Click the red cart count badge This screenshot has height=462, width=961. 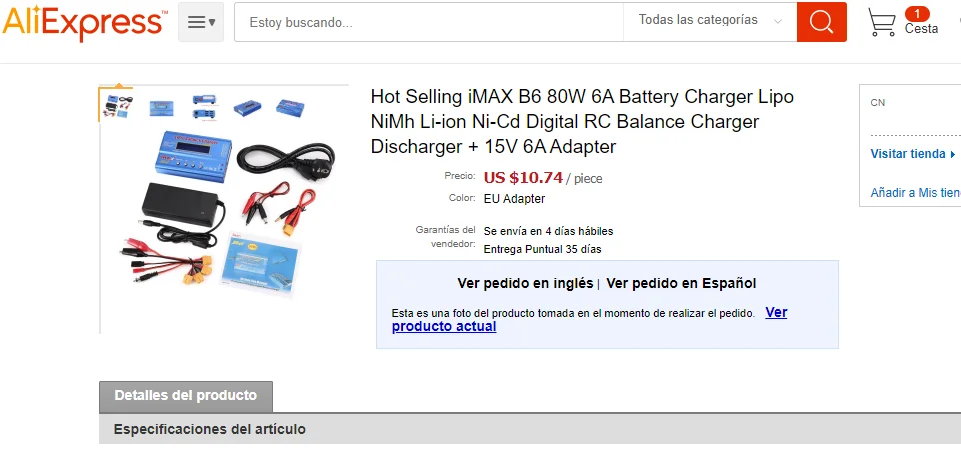point(917,14)
